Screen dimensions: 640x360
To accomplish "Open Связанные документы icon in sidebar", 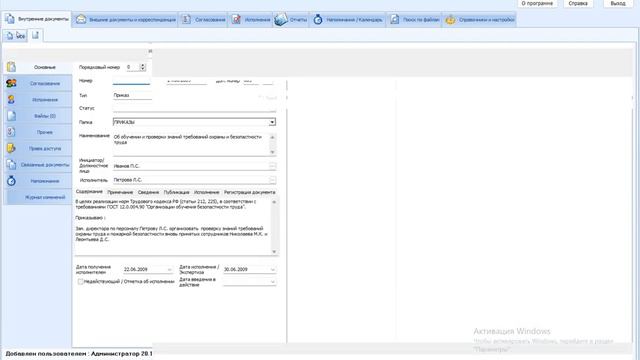I will pyautogui.click(x=11, y=164).
